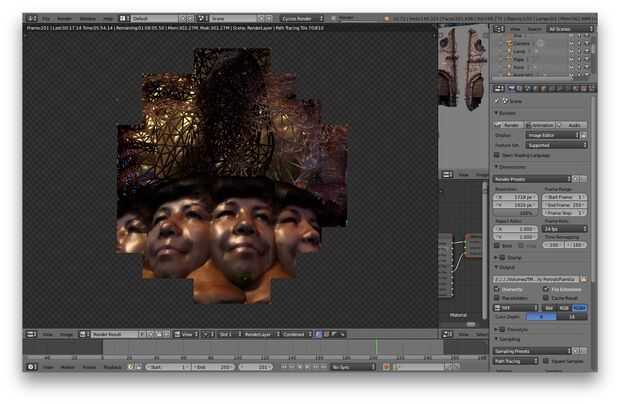Select the BW color mode button
The height and width of the screenshot is (404, 620).
(x=549, y=308)
